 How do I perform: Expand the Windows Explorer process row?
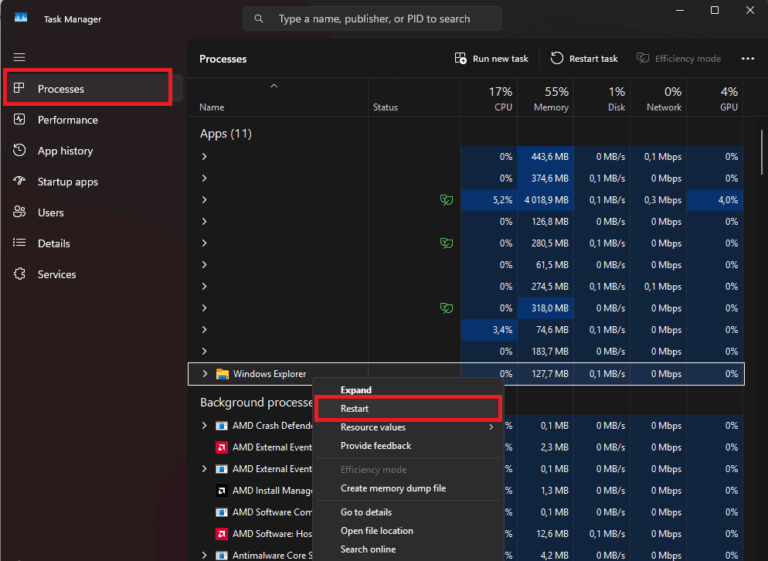(x=205, y=374)
